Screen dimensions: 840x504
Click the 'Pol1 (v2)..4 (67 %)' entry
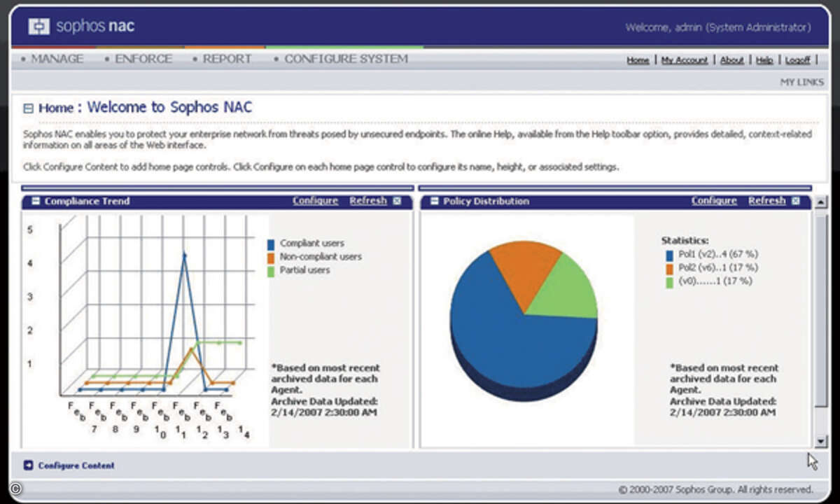pos(718,254)
